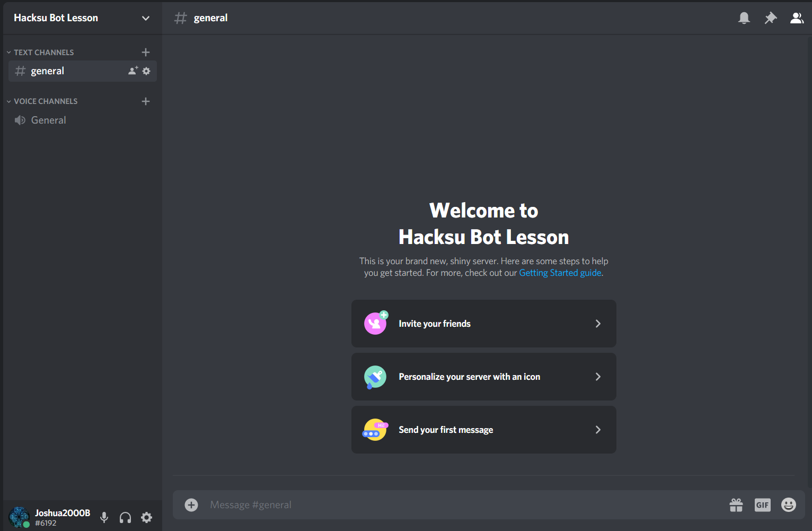Collapse the VOICE CHANNELS category

click(42, 101)
